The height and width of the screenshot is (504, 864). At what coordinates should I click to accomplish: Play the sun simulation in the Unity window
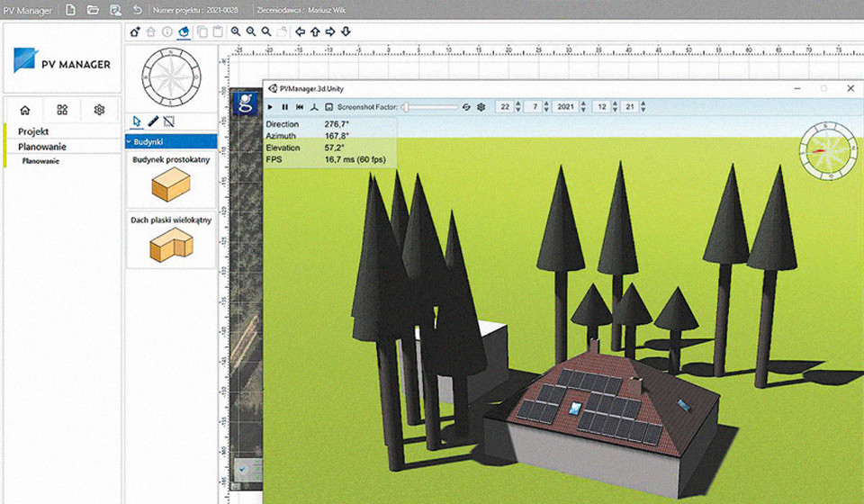point(270,107)
